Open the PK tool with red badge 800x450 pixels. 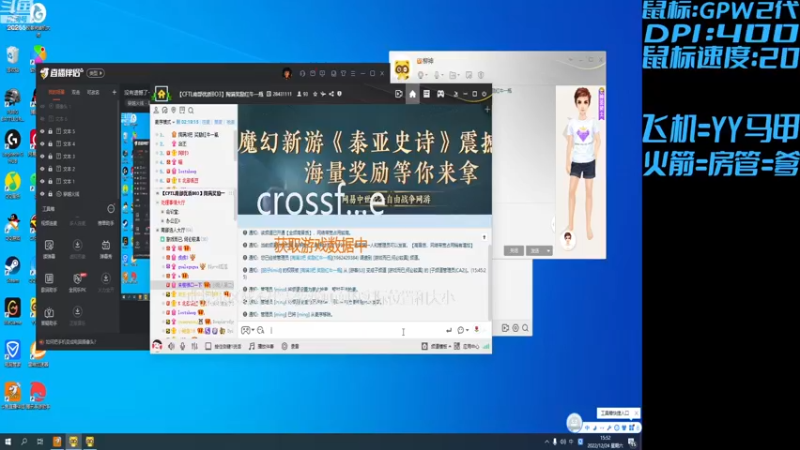77,279
